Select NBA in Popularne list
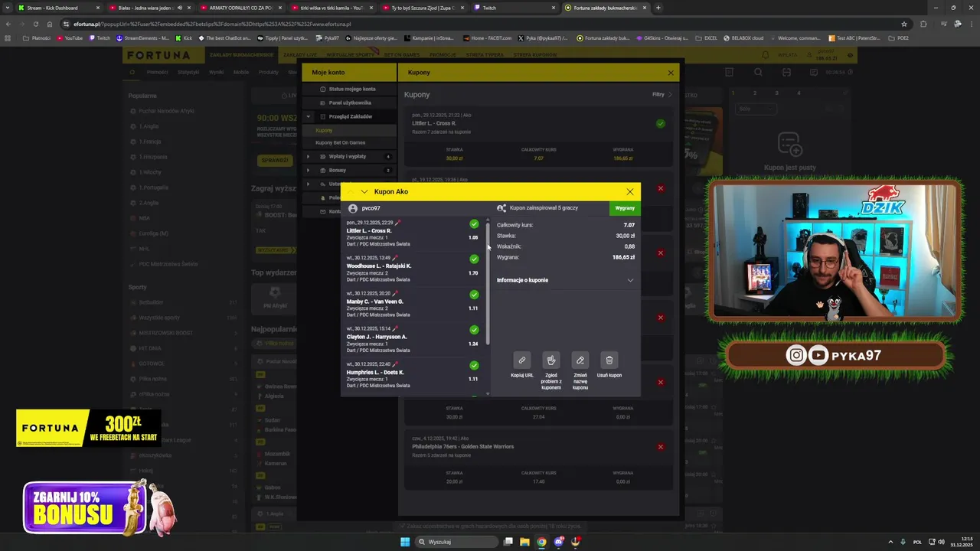980x551 pixels. (144, 218)
